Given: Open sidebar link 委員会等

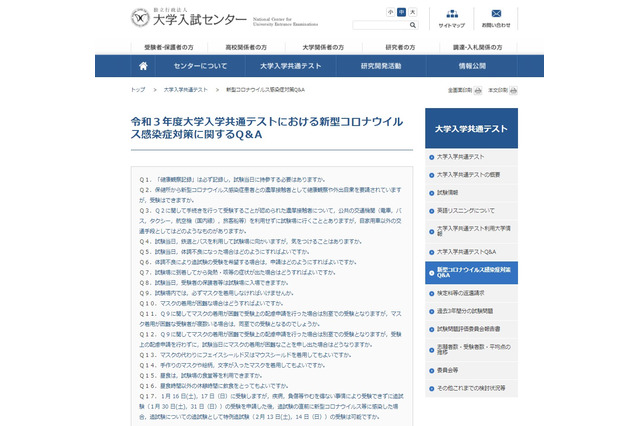Looking at the screenshot, I should point(471,371).
